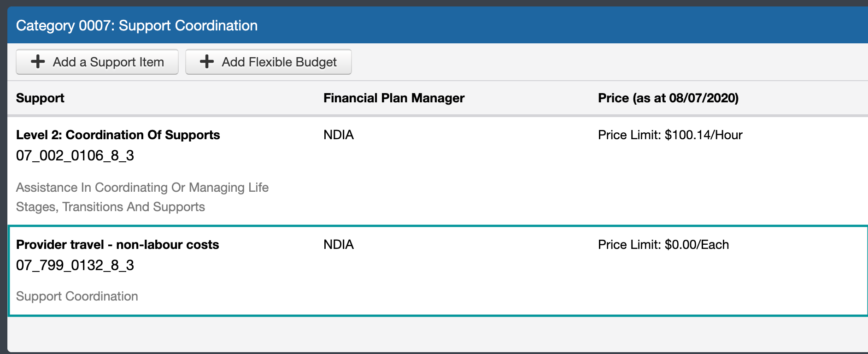Click the Price (as at 08/07/2020) column header
The height and width of the screenshot is (354, 868).
[x=668, y=98]
